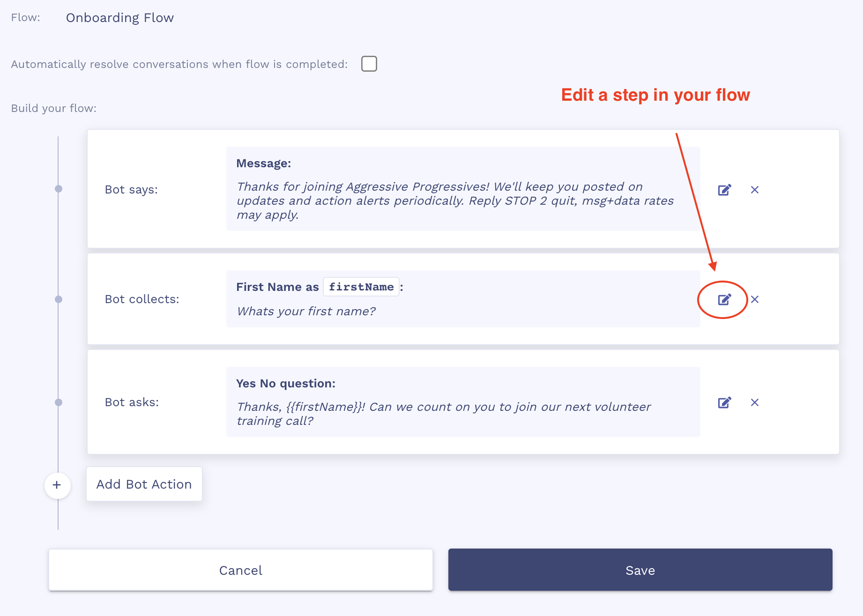Click the firstName variable tag
Viewport: 863px width, 616px height.
click(361, 287)
